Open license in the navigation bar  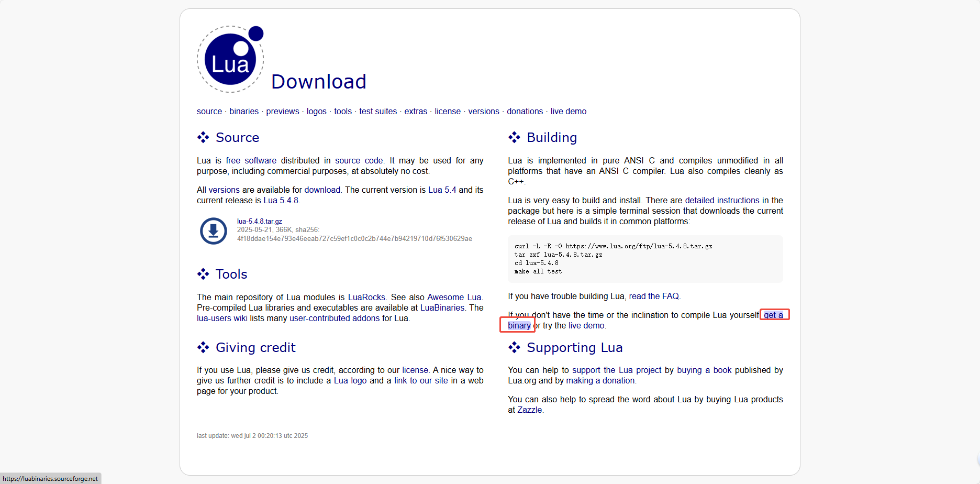pos(448,111)
